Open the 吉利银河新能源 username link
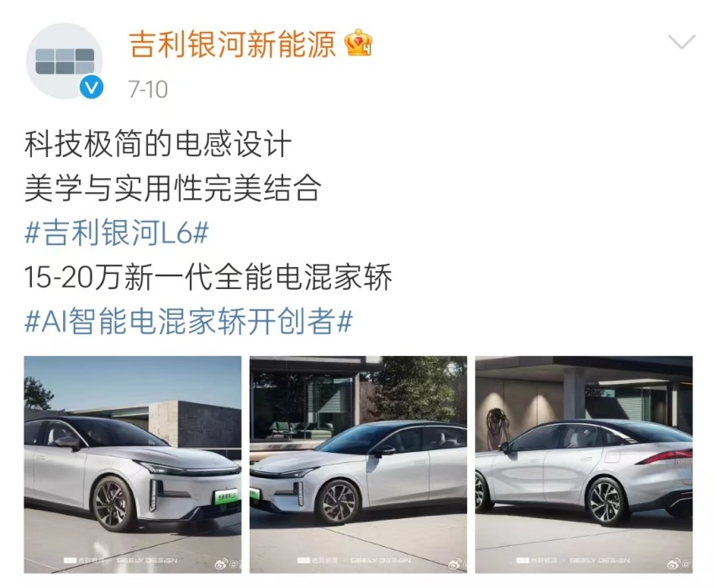 233,45
